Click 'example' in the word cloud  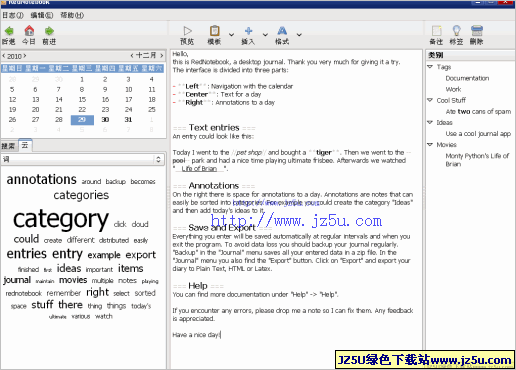click(x=104, y=255)
